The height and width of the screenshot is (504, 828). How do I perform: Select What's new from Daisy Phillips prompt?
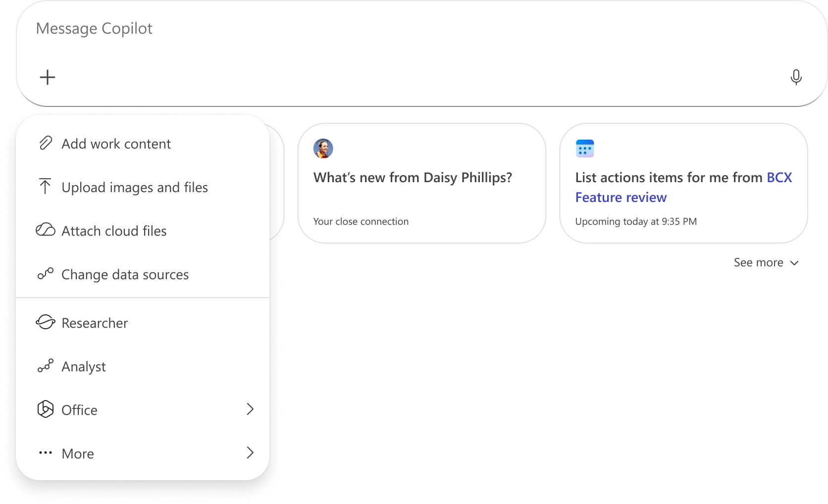click(413, 178)
